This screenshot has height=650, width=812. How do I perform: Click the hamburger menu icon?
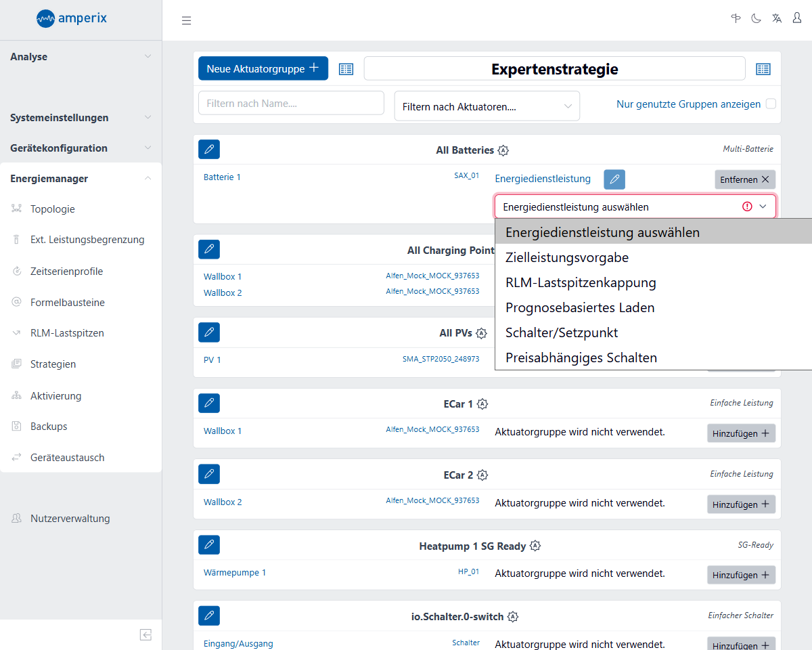pos(187,20)
